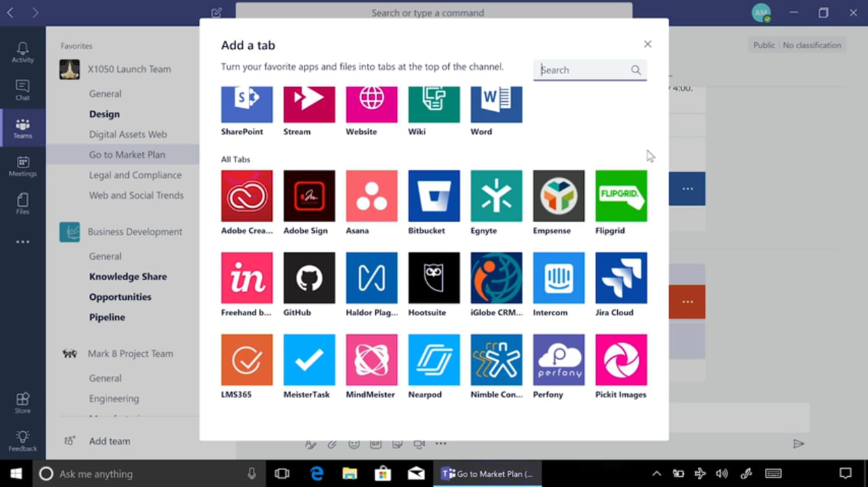Choose the Flipgrid app icon
Screen dimensions: 868x487
tap(621, 196)
